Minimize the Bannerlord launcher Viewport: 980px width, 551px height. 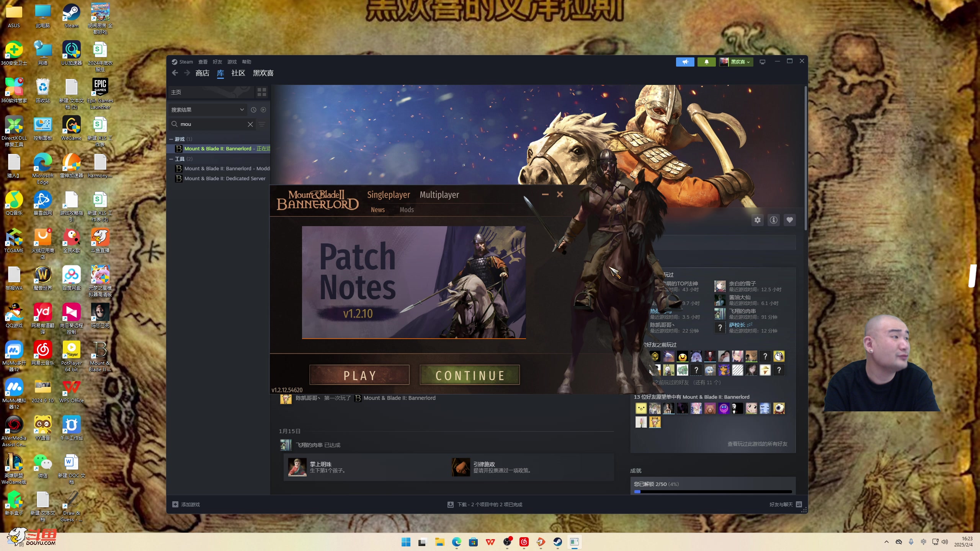545,194
